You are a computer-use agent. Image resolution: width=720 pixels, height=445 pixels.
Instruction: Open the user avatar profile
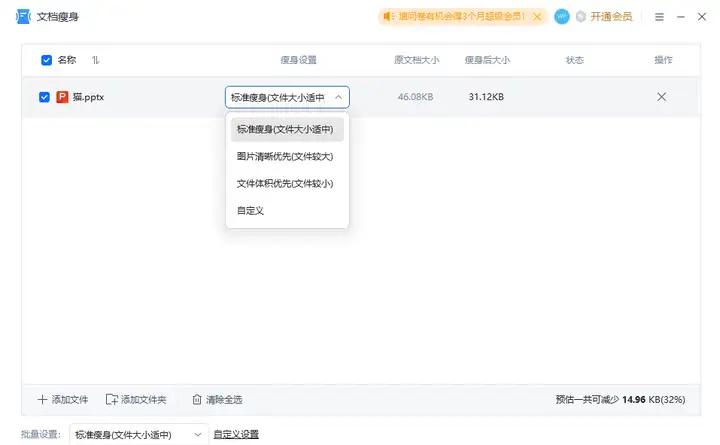click(562, 17)
